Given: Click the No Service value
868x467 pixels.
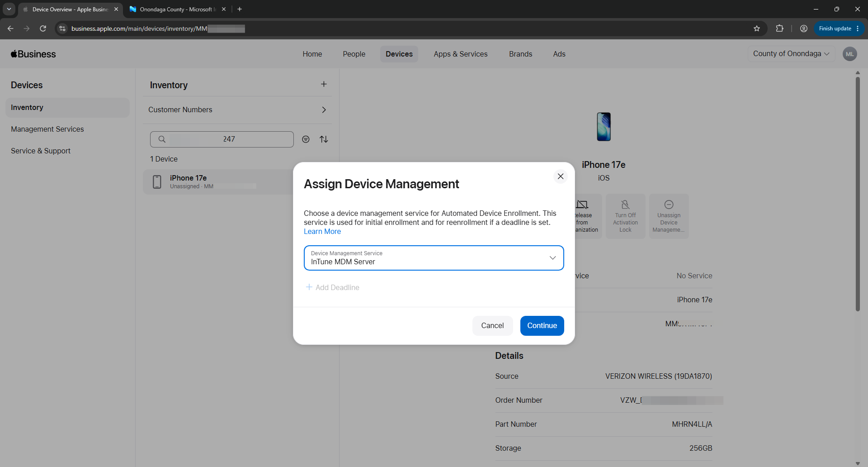Looking at the screenshot, I should [694, 276].
